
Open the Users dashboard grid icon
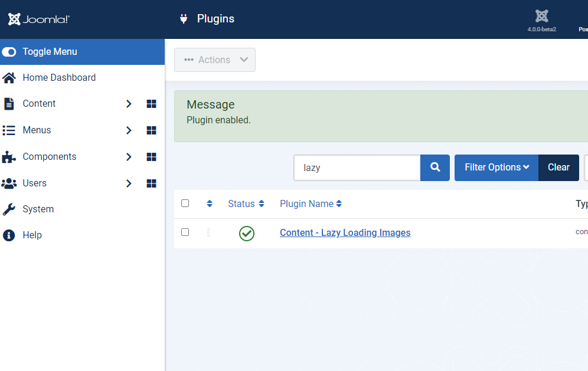tap(152, 183)
